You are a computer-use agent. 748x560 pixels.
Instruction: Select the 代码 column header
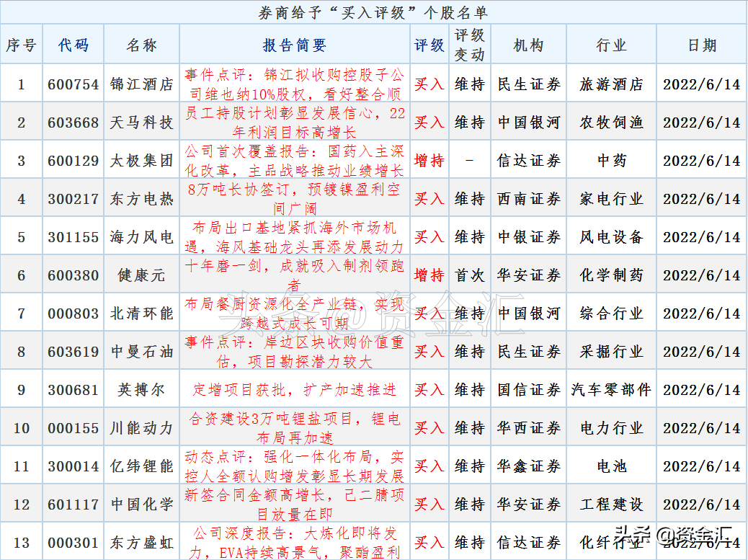(73, 45)
